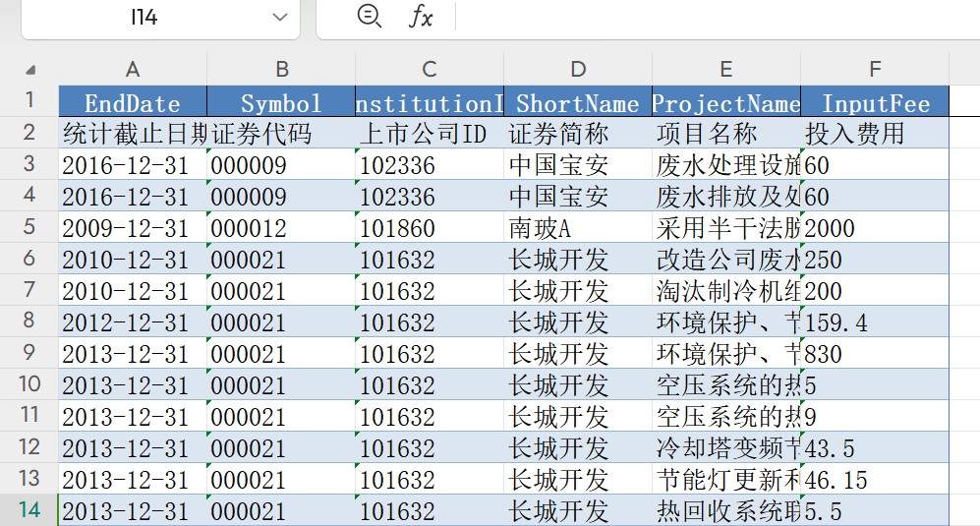Image resolution: width=980 pixels, height=526 pixels.
Task: Click the 101860 institution ID cell
Action: pos(430,227)
